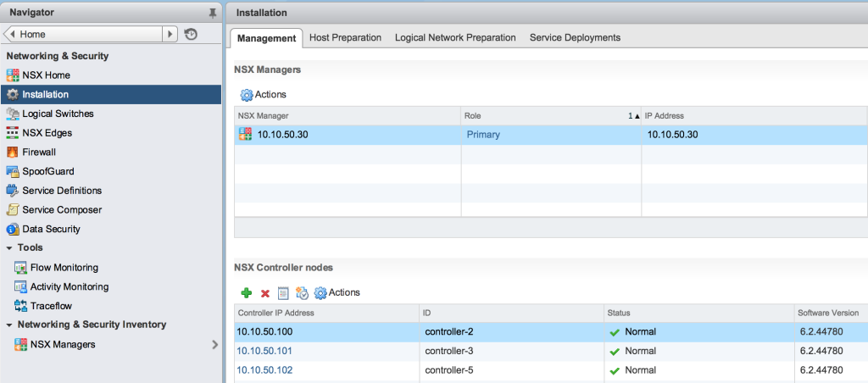Switch to the Management tab
Image resolution: width=868 pixels, height=383 pixels.
pos(266,38)
